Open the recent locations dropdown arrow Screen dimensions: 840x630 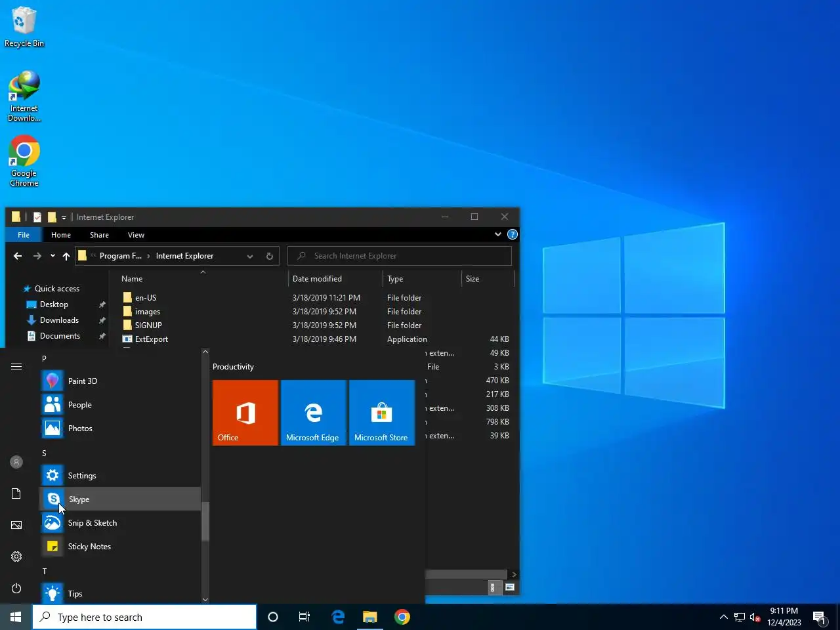(52, 256)
